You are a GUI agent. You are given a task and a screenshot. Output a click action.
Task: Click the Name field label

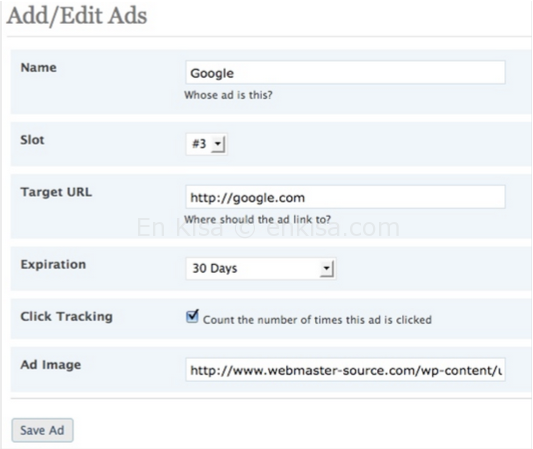pyautogui.click(x=39, y=67)
